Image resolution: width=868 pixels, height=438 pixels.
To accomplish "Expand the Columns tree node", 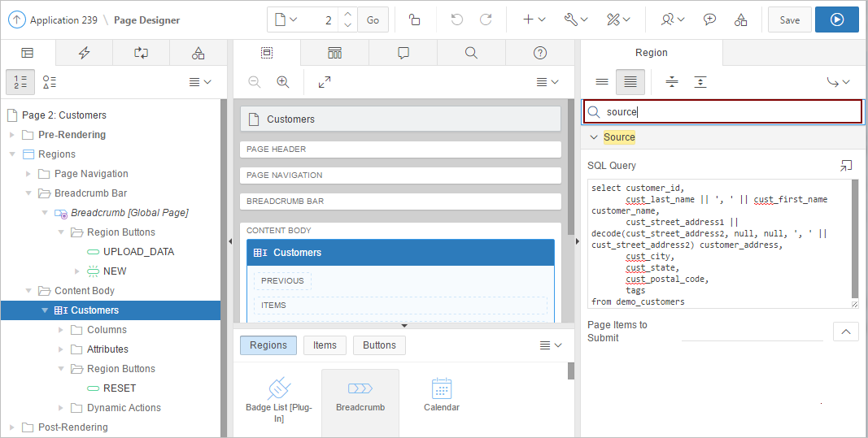I will coord(60,330).
